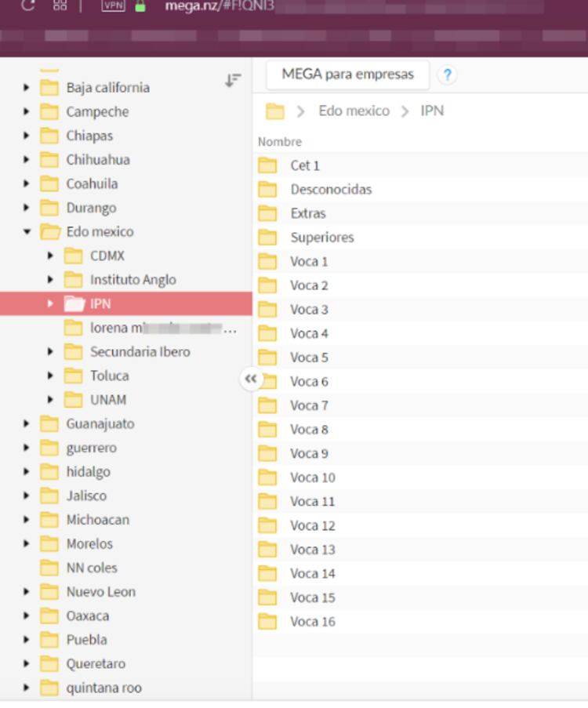The image size is (588, 708).
Task: Open the browser tab grid icon
Action: pos(60,5)
